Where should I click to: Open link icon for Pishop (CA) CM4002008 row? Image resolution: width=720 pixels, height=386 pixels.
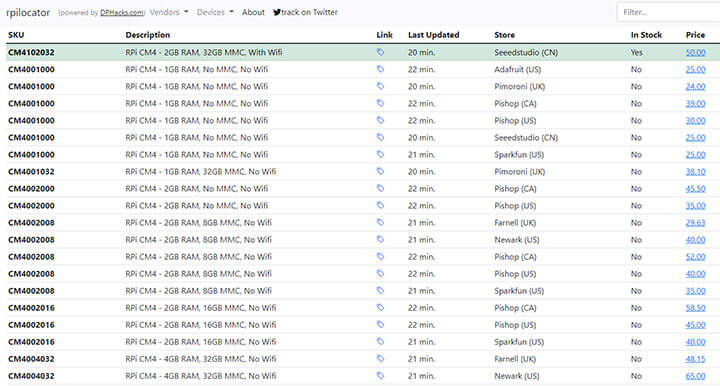click(380, 256)
